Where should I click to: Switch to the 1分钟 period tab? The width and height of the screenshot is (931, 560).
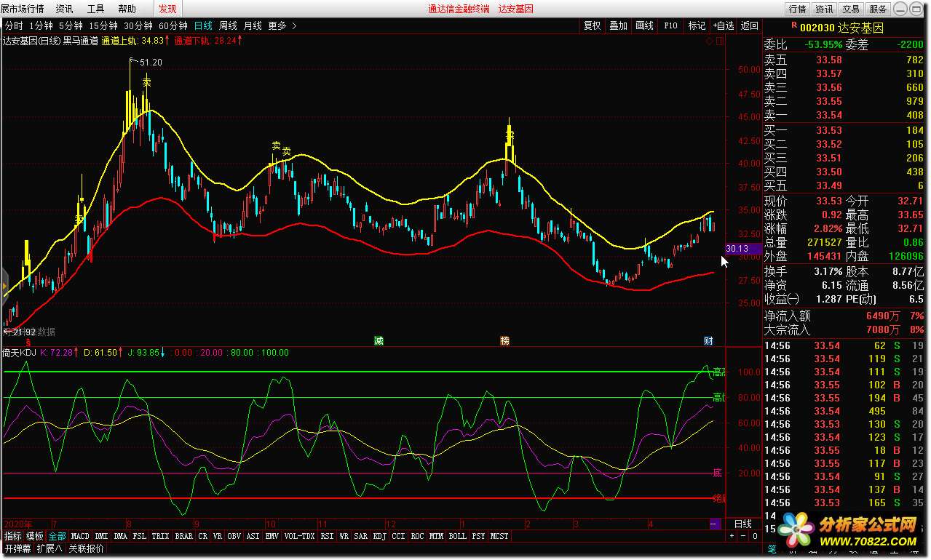click(41, 25)
